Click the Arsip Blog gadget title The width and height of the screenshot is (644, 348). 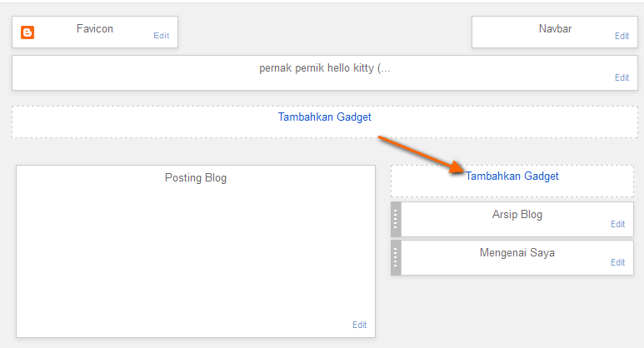click(517, 214)
